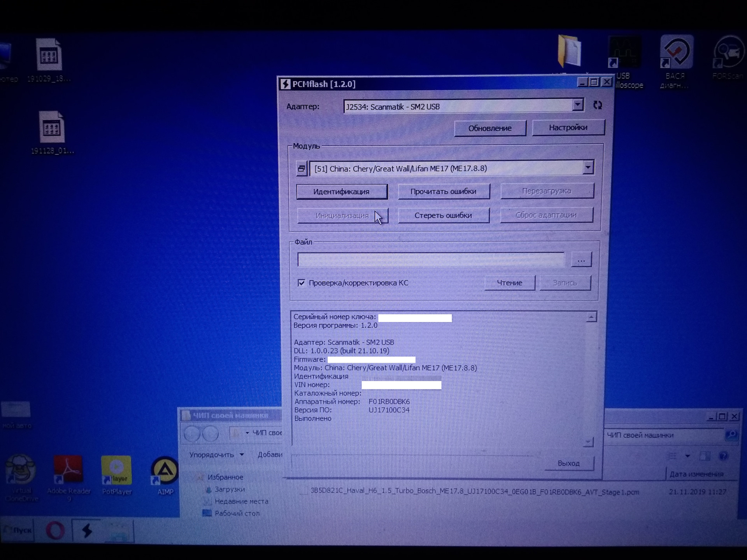Click the refresh adapters icon
This screenshot has height=560, width=747.
(x=598, y=105)
